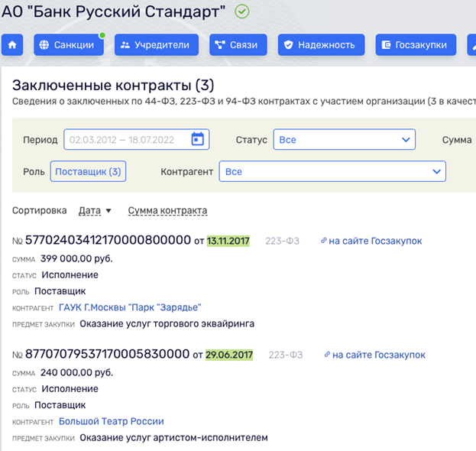This screenshot has height=451, width=476.
Task: Toggle the Поставщик (3) role filter
Action: [x=88, y=171]
